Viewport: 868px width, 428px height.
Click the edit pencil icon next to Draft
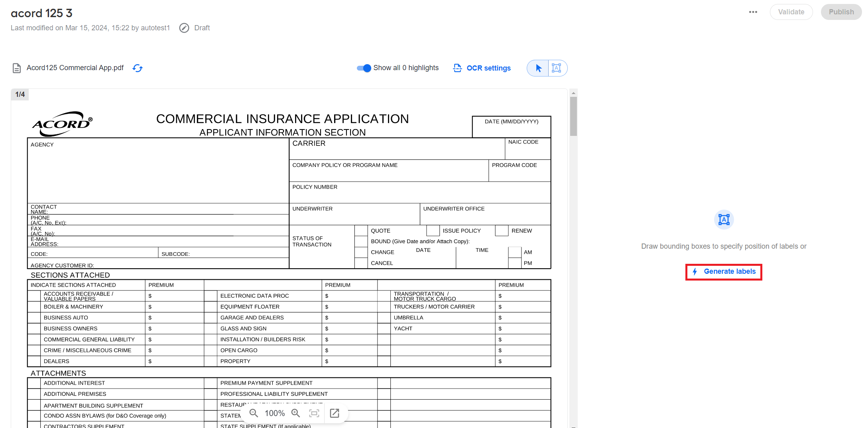pos(184,28)
